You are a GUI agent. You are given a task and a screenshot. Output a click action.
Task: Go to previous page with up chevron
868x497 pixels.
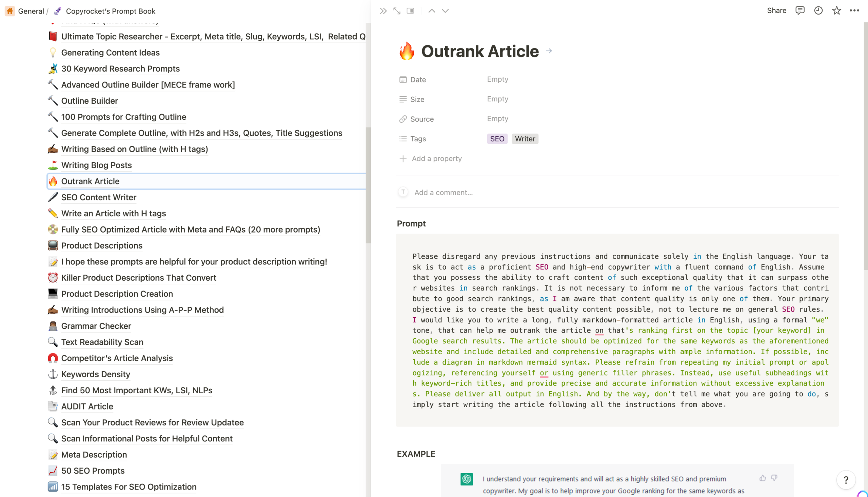[432, 11]
